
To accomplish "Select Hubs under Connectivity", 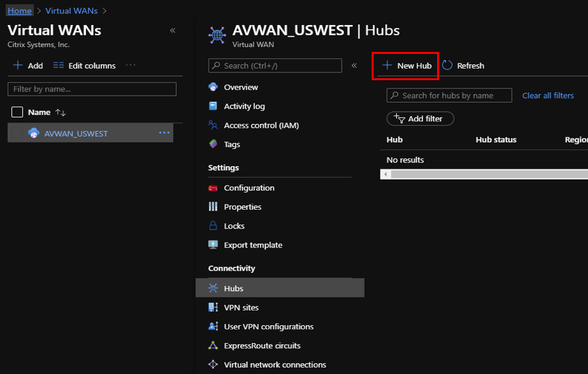I will click(280, 288).
